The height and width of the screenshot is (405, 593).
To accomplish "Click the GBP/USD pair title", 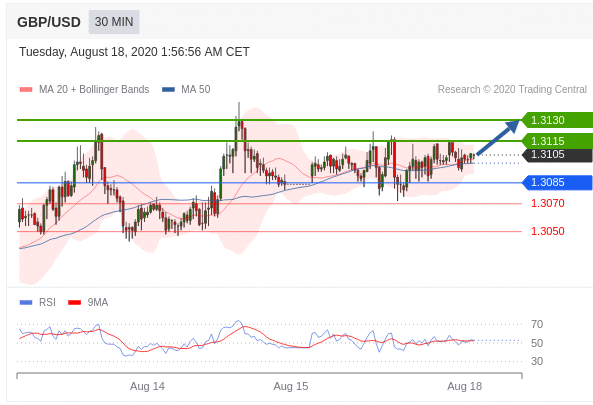I will (49, 22).
